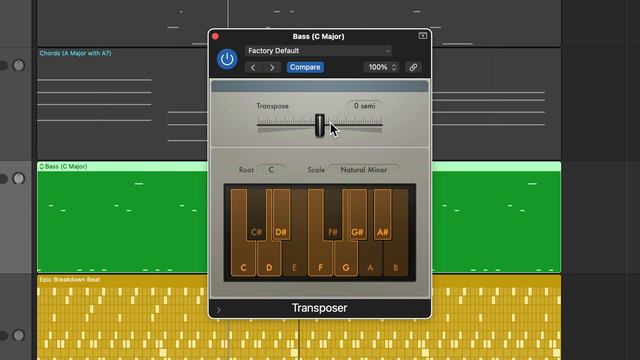Click the Epic Breakdown Beat track knob

pyautogui.click(x=18, y=336)
